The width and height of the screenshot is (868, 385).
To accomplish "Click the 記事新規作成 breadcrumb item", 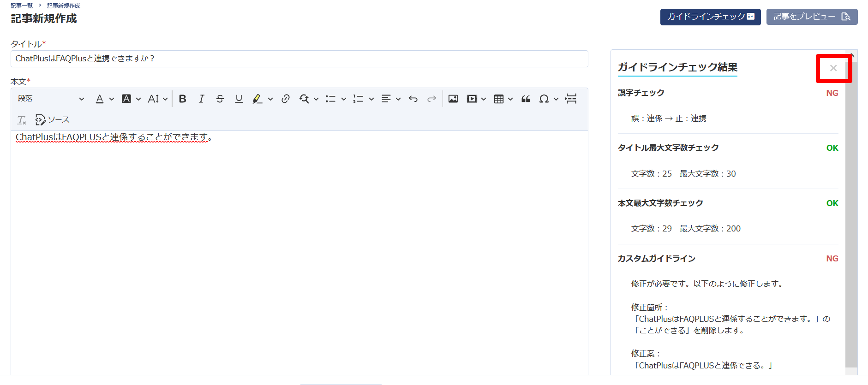I will click(64, 6).
